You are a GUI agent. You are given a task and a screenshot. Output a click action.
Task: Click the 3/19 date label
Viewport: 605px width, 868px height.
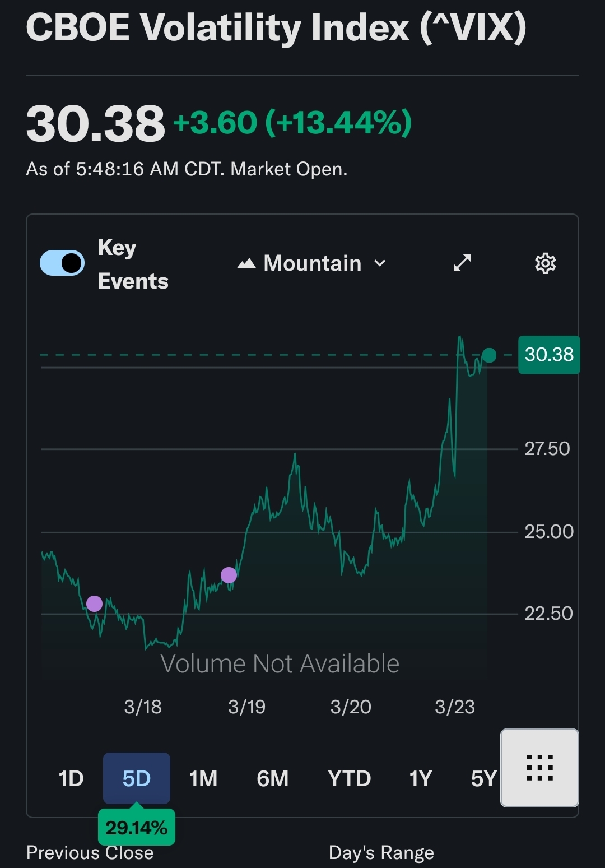[x=247, y=707]
